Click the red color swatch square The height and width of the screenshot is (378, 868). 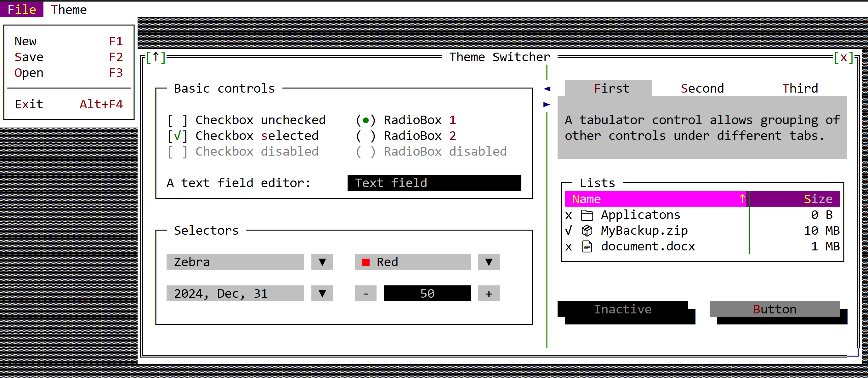[366, 262]
